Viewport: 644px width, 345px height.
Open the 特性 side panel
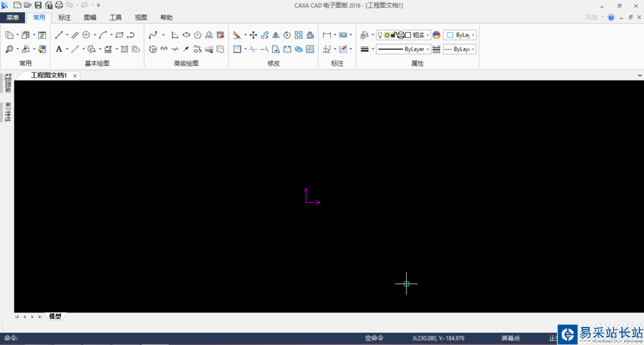click(x=8, y=112)
